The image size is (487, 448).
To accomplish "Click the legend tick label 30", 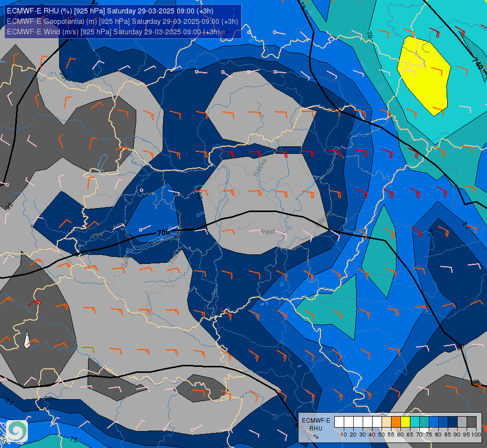I will 363,435.
